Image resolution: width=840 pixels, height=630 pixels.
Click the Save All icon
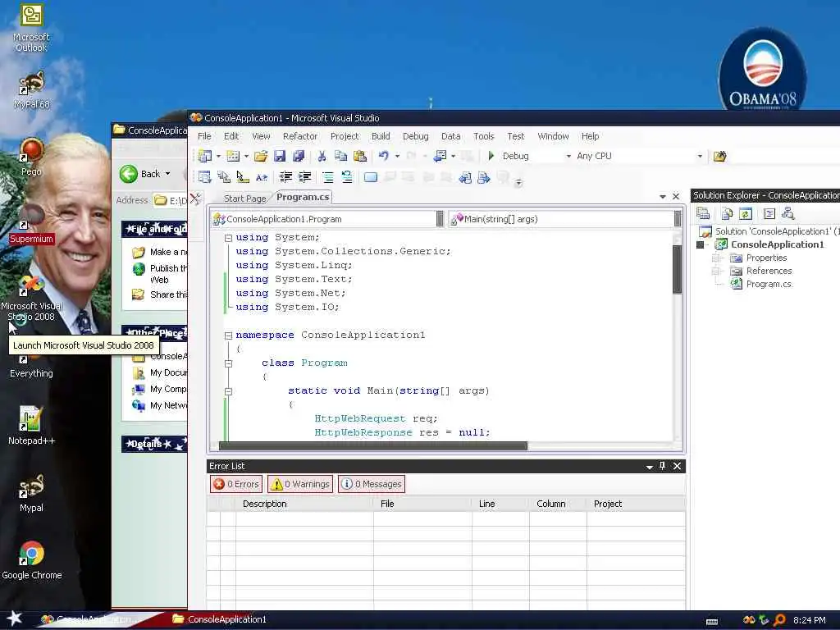pos(299,156)
